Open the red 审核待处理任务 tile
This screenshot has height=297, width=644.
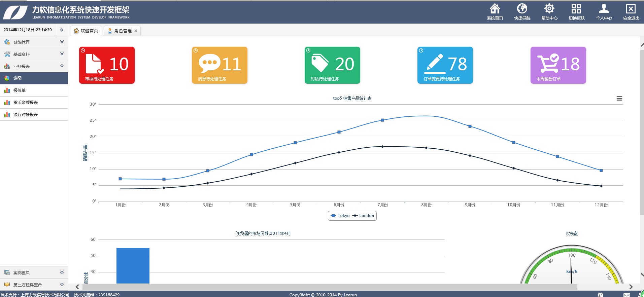point(107,65)
